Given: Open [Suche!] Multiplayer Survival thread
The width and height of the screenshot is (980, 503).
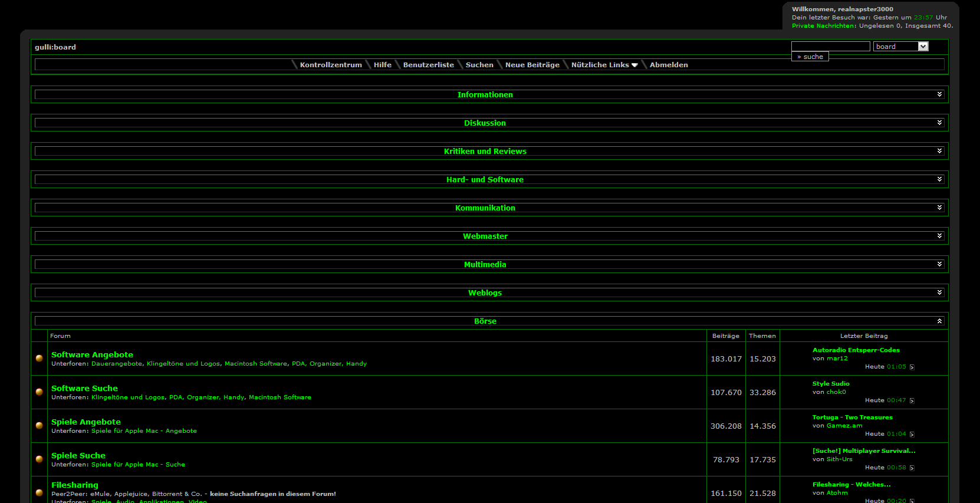Looking at the screenshot, I should [864, 451].
